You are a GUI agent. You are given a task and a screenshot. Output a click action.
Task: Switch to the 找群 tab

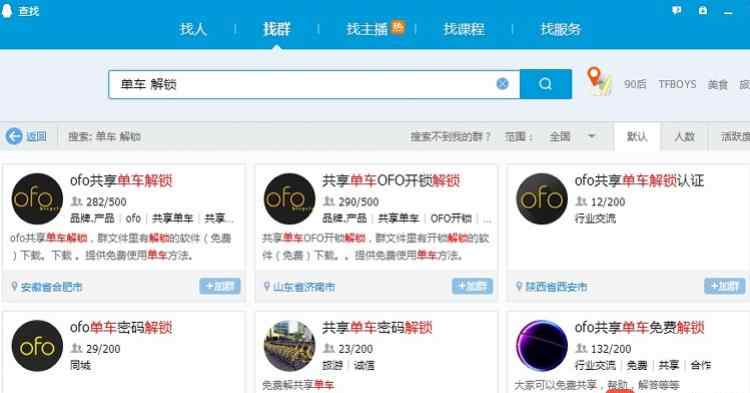pos(276,29)
